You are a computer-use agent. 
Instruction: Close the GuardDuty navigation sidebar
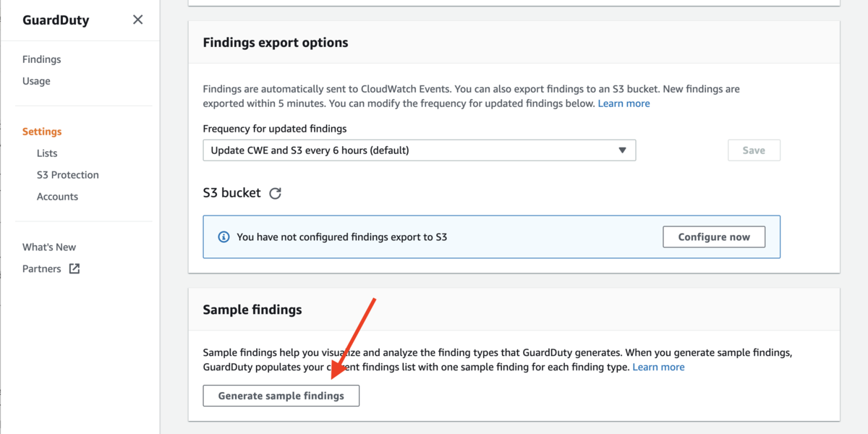coord(137,20)
